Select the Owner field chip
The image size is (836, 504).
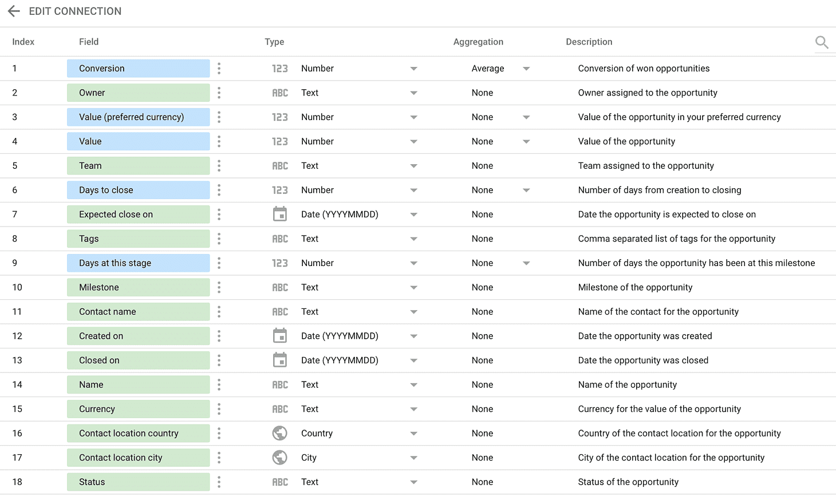(x=138, y=93)
